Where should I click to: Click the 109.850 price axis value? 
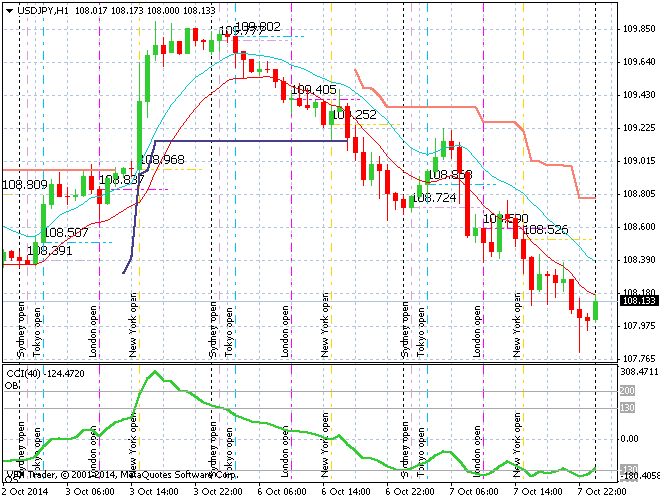637,29
